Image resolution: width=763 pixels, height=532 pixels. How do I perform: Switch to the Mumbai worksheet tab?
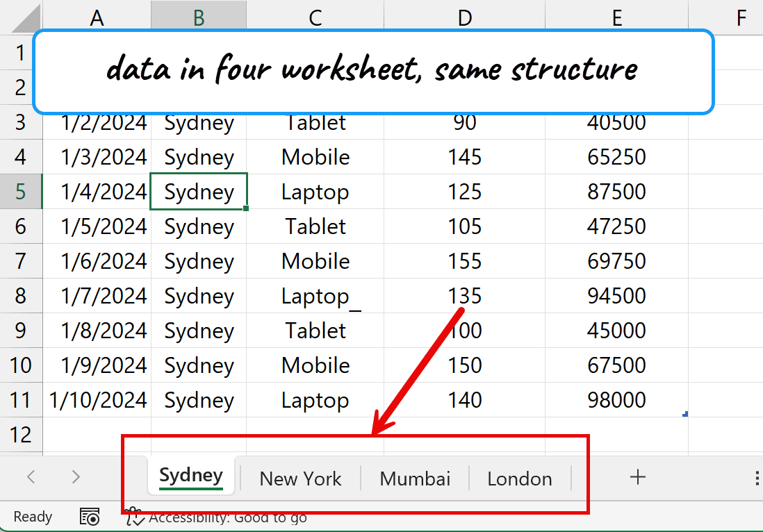point(415,479)
